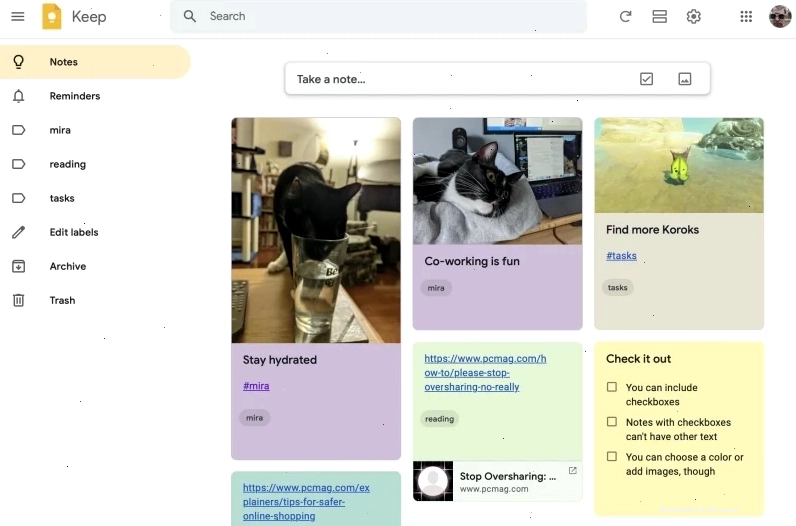The image size is (796, 526).
Task: Click the tasks label icon in sidebar
Action: pyautogui.click(x=18, y=198)
